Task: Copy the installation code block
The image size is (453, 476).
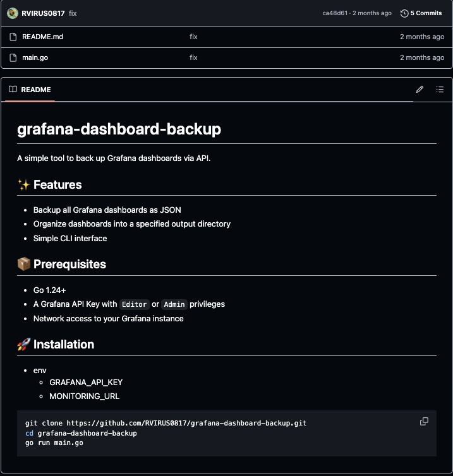Action: coord(424,422)
